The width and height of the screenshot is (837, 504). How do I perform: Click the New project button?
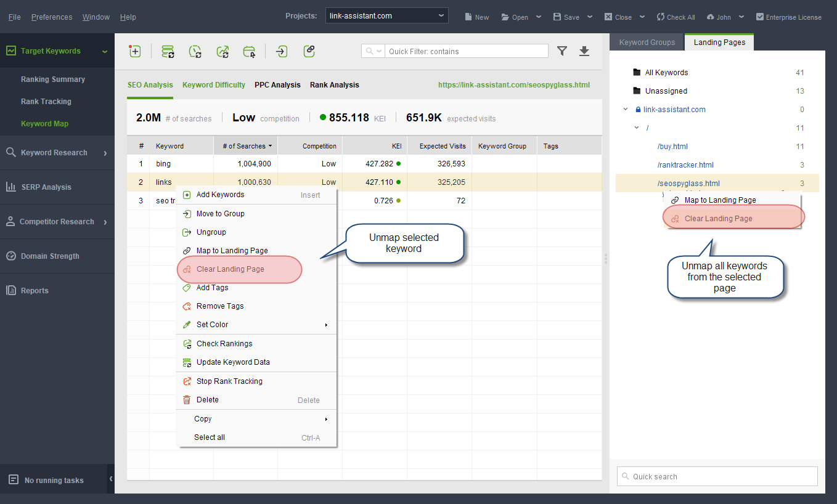pos(476,17)
